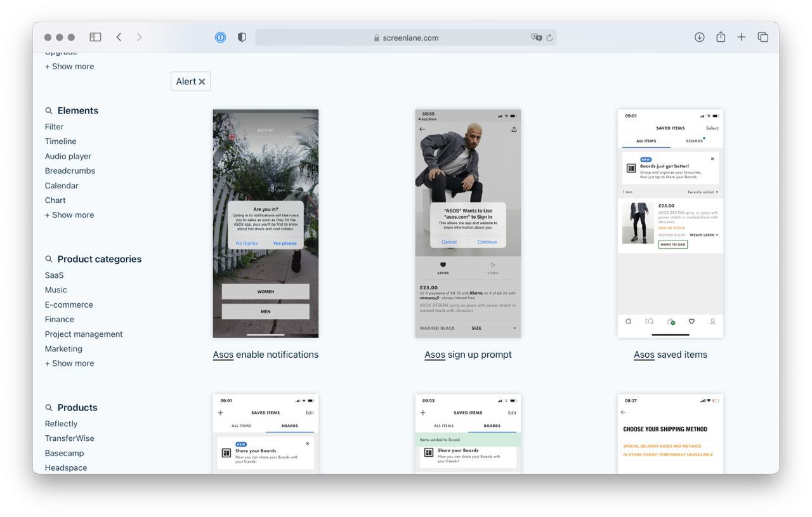The image size is (812, 517).
Task: Expand Show more under Product categories
Action: [69, 363]
